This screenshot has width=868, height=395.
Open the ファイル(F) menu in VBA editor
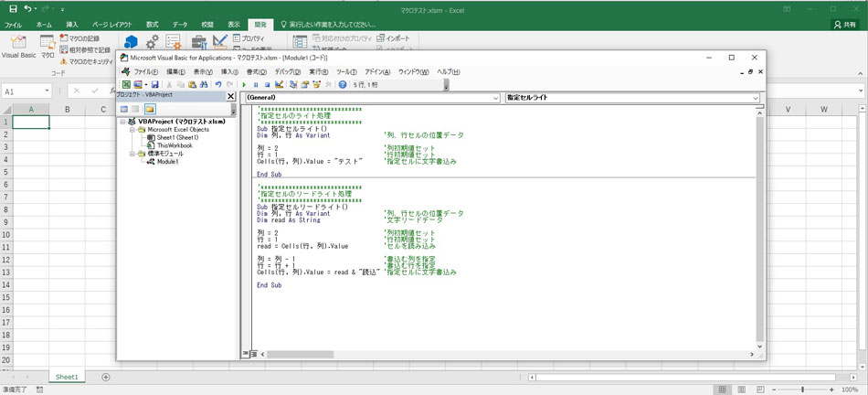click(x=146, y=72)
